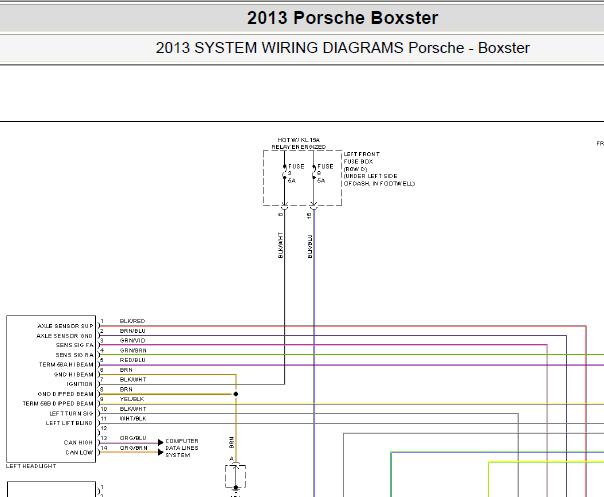This screenshot has width=604, height=497.
Task: Click the vertical 'BRN' label above ground connector
Action: point(231,442)
